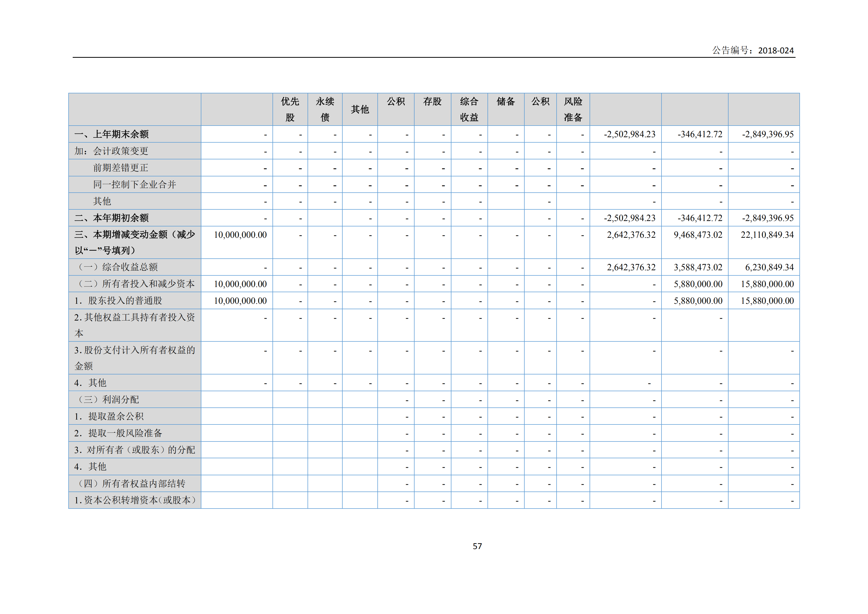Click row label 1. 股东投入的普通股
Viewport: 868px width, 614px height.
tap(118, 301)
